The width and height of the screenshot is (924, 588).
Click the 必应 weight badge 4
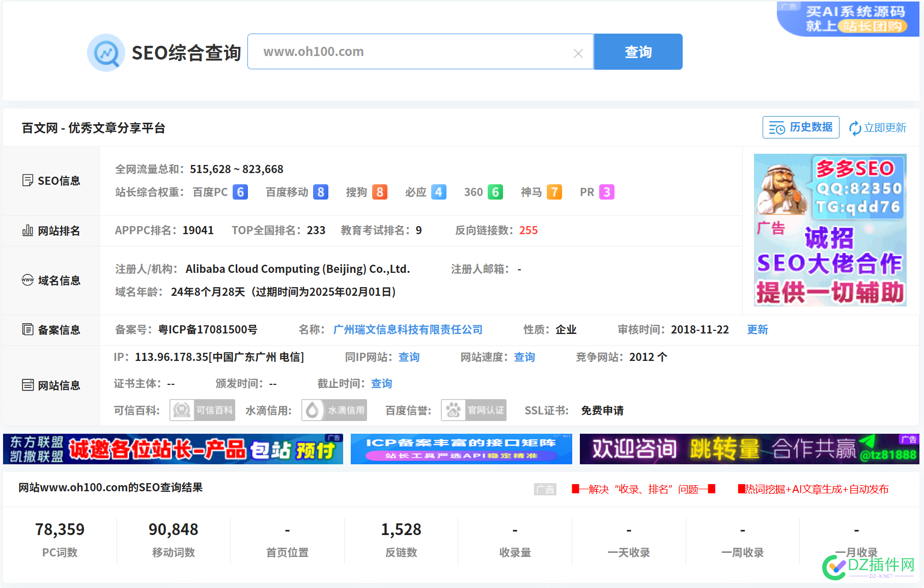[x=439, y=192]
